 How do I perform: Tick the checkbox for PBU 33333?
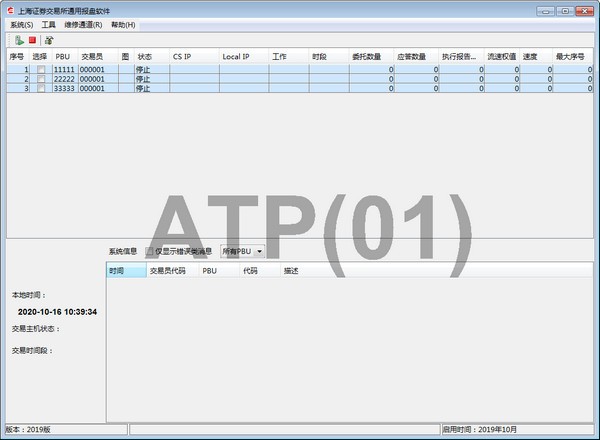[41, 88]
